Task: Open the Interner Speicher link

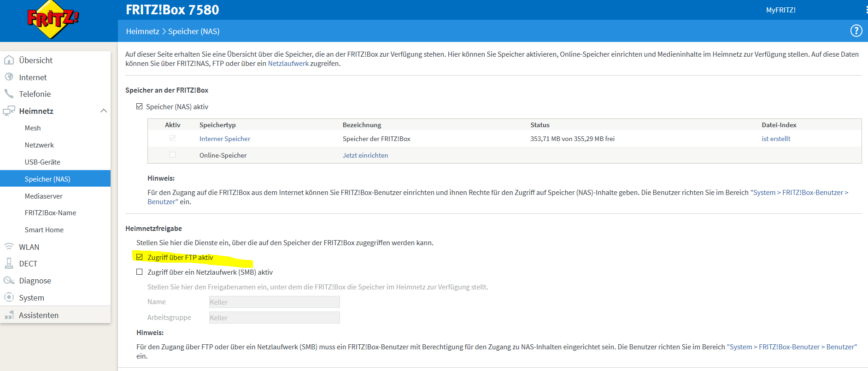Action: 225,138
